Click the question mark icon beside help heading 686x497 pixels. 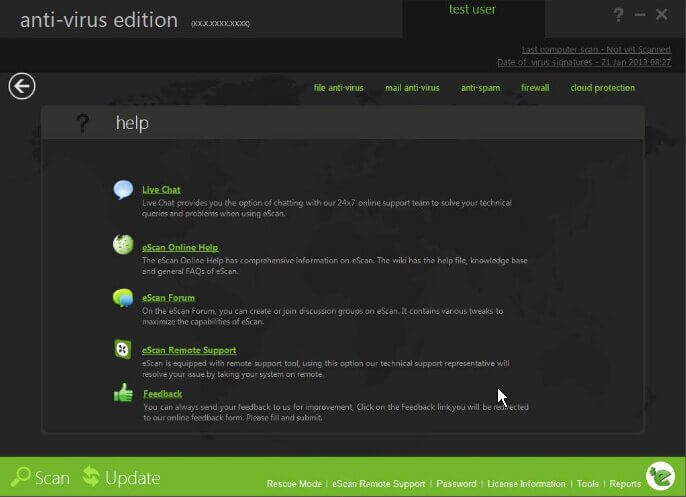click(x=82, y=123)
